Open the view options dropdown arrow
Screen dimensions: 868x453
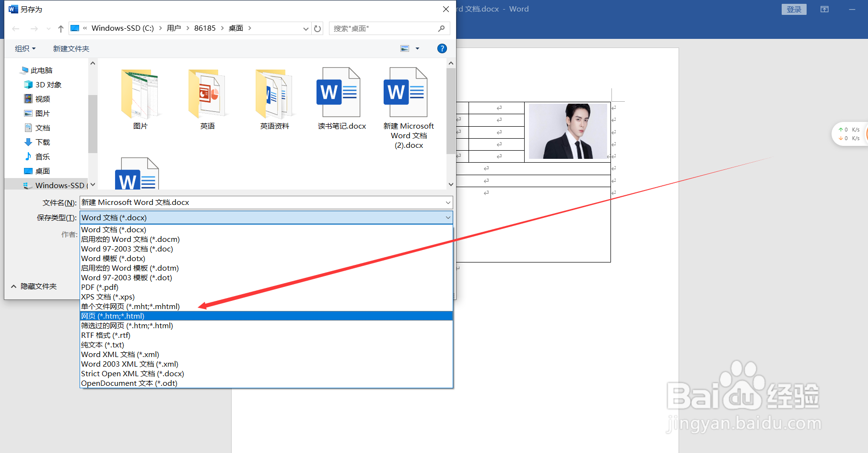417,48
